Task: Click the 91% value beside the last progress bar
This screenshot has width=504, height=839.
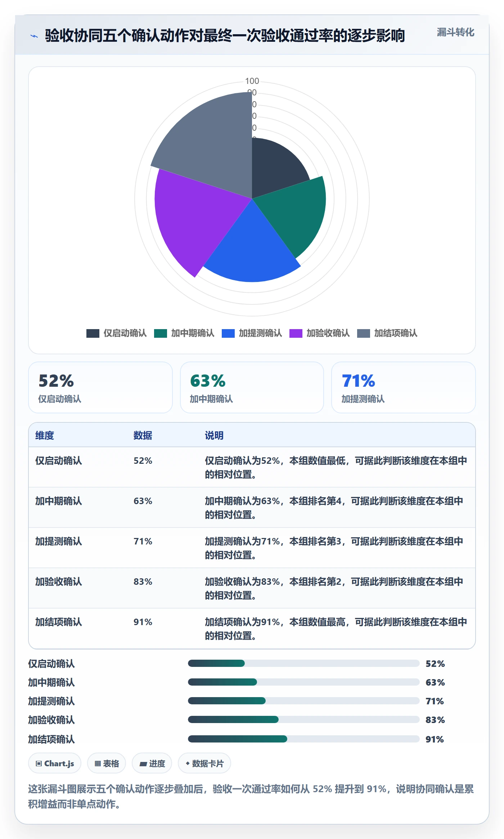Action: [435, 739]
